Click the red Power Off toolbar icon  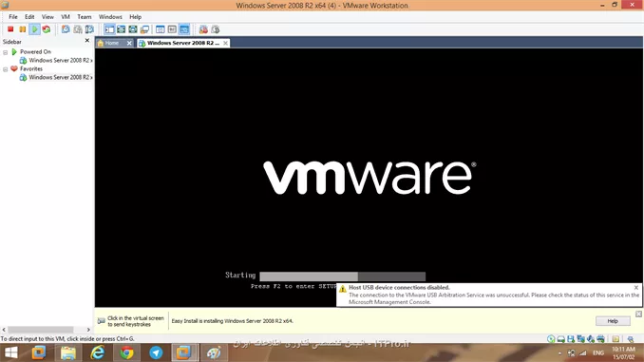[10, 29]
